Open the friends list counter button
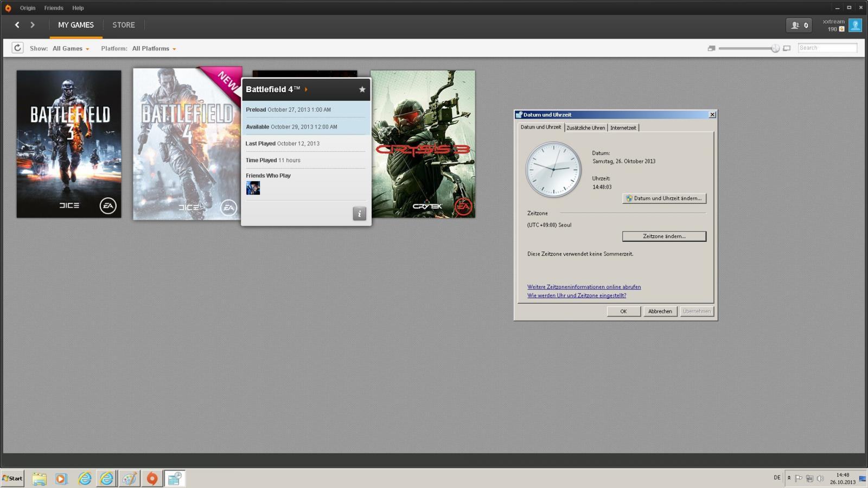Image resolution: width=868 pixels, height=488 pixels. pos(799,25)
